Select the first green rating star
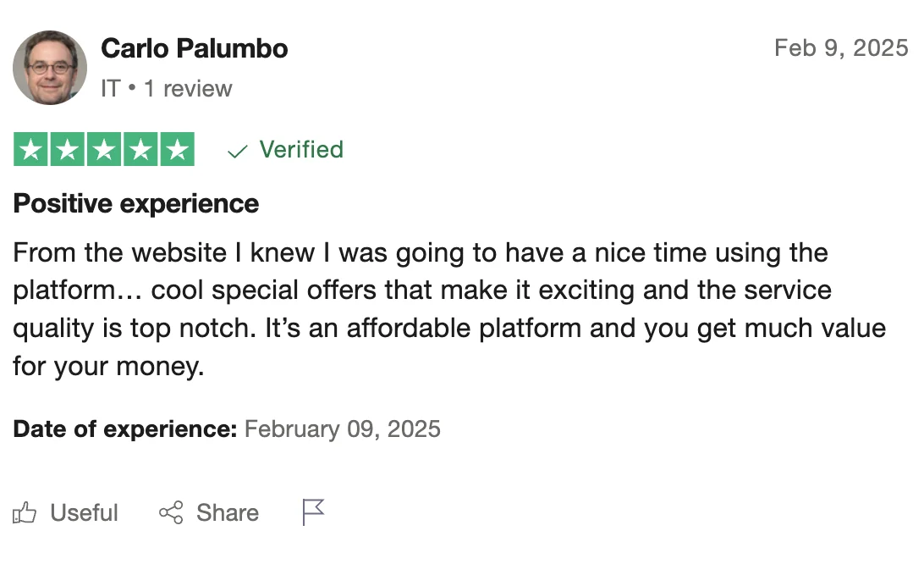 point(30,149)
